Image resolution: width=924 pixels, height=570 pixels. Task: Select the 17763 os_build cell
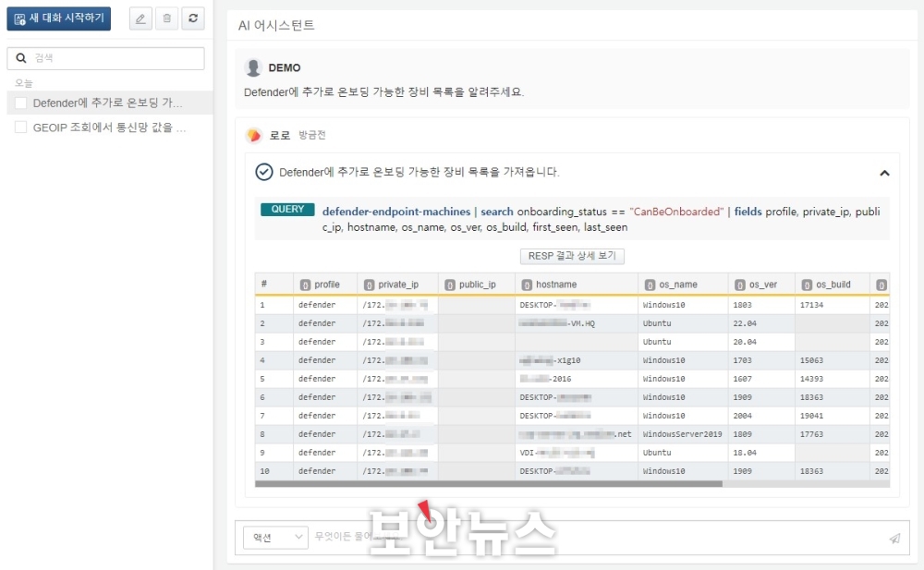click(x=833, y=434)
